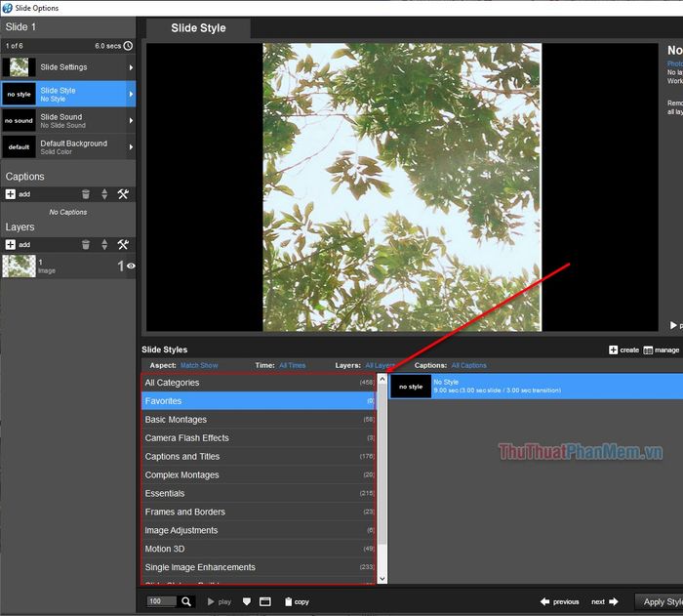Click play icon beside style description

point(673,325)
